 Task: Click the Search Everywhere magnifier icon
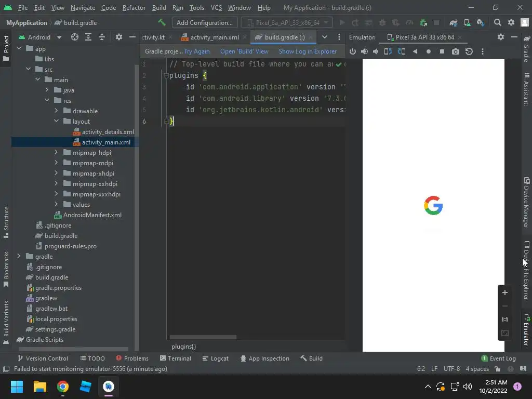[497, 23]
